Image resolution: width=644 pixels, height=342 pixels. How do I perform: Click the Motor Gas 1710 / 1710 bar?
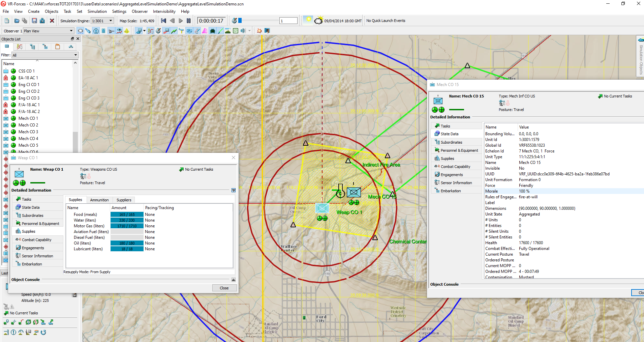pos(127,226)
